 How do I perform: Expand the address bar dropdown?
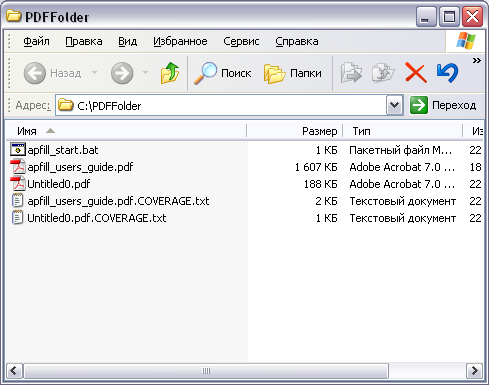coord(395,105)
